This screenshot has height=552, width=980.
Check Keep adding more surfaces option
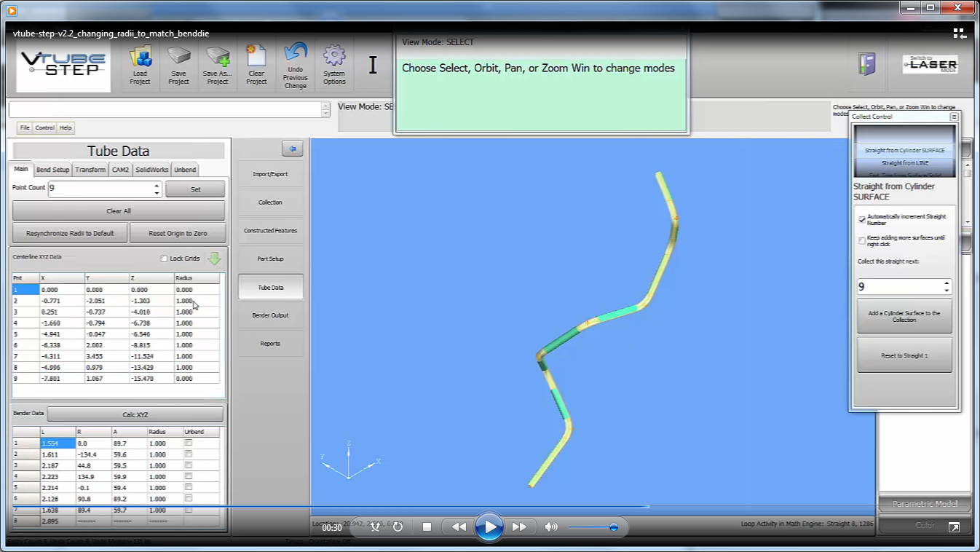coord(862,240)
